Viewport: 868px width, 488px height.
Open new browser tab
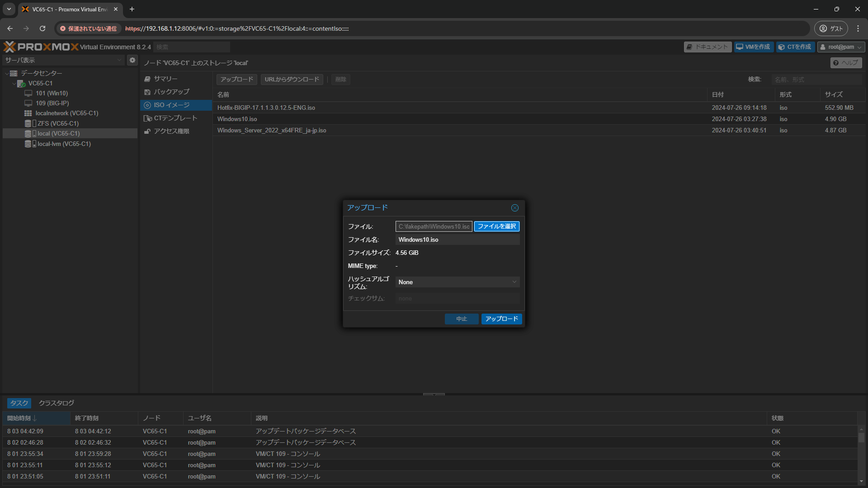(x=132, y=9)
